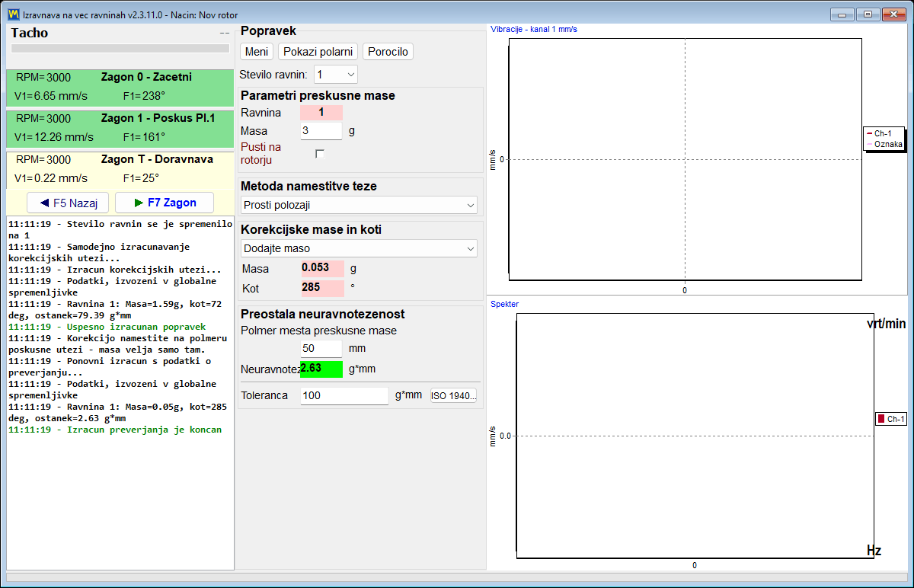Click Oznaka legend entry in vibration chart

tap(884, 144)
